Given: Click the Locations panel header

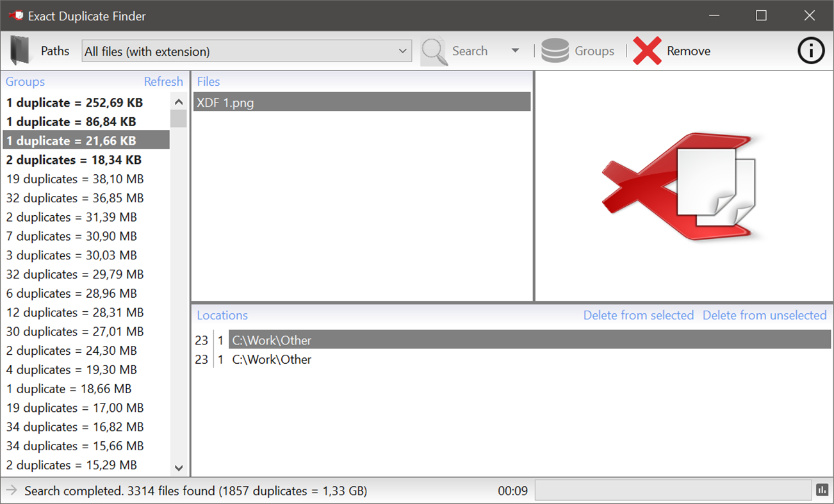Looking at the screenshot, I should coord(222,315).
